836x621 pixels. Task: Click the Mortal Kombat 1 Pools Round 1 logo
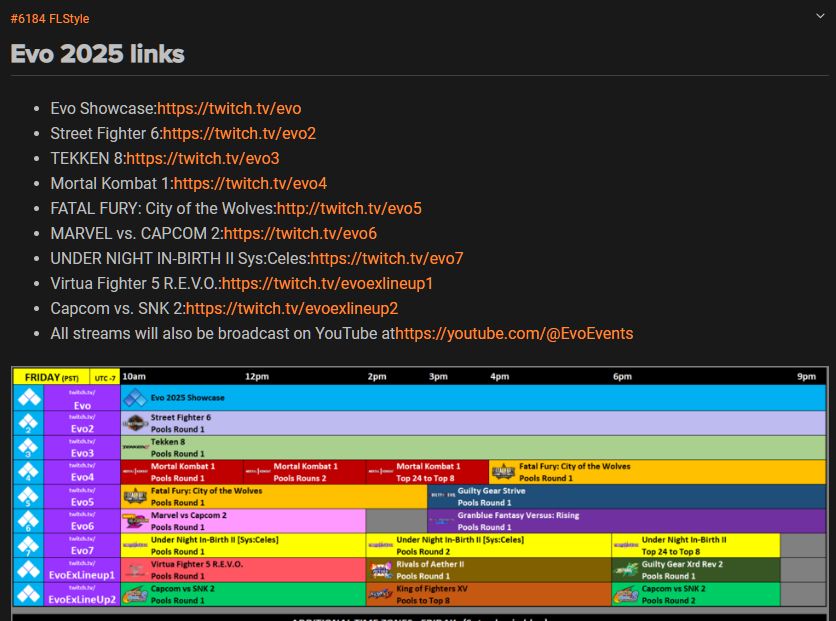pyautogui.click(x=135, y=472)
